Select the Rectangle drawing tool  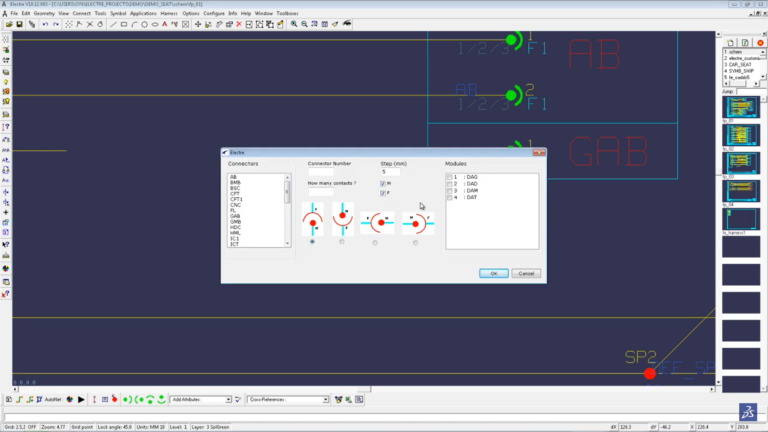coord(124,24)
